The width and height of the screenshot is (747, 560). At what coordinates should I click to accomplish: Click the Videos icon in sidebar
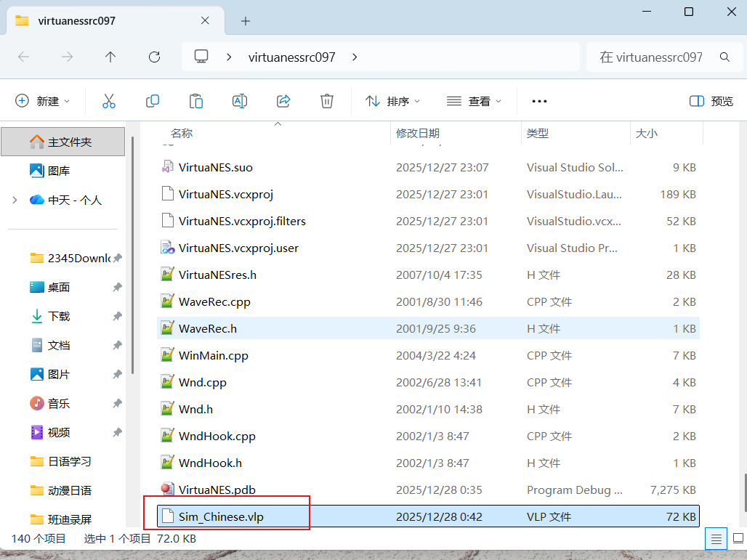point(36,432)
